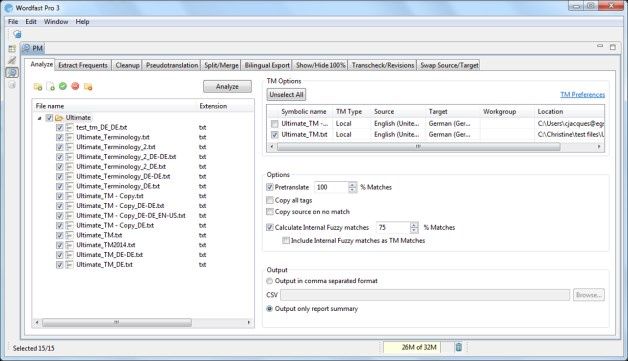Screen dimensions: 628x361
Task: Adjust the Pretranslate percentage spinner arrows
Action: [352, 187]
